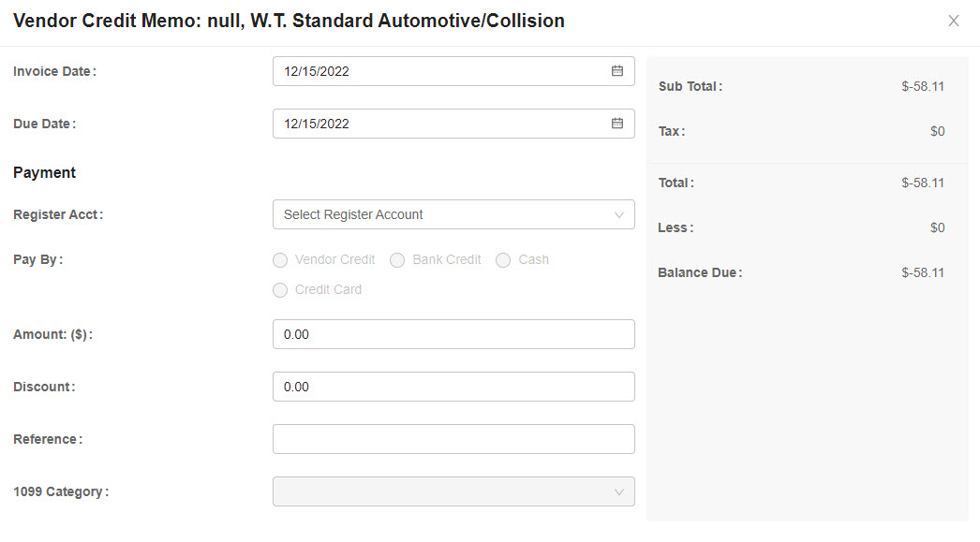Click into the Reference text field

click(x=453, y=439)
